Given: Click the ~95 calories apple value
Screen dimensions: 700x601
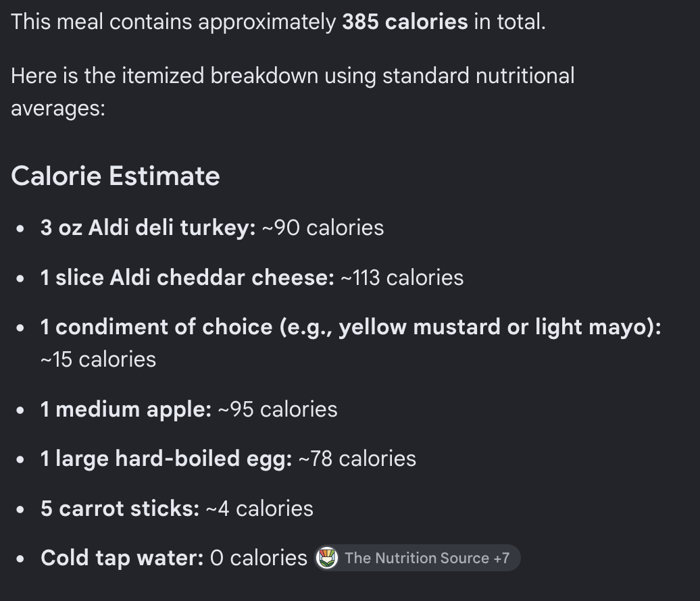Looking at the screenshot, I should point(277,409).
